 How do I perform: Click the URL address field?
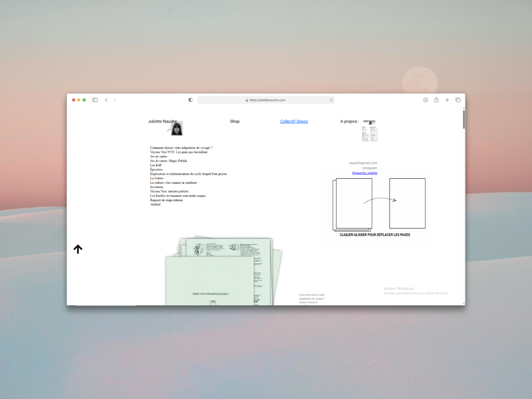(266, 100)
